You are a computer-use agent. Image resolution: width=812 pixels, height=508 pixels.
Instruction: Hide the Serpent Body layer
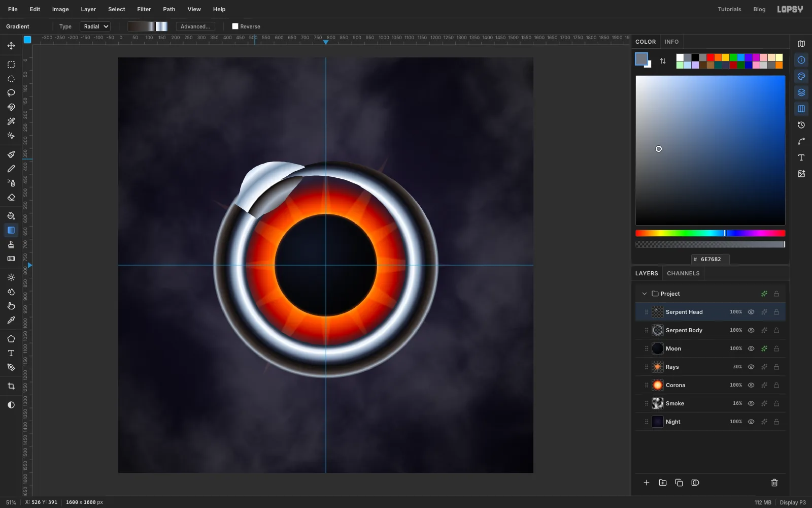751,330
